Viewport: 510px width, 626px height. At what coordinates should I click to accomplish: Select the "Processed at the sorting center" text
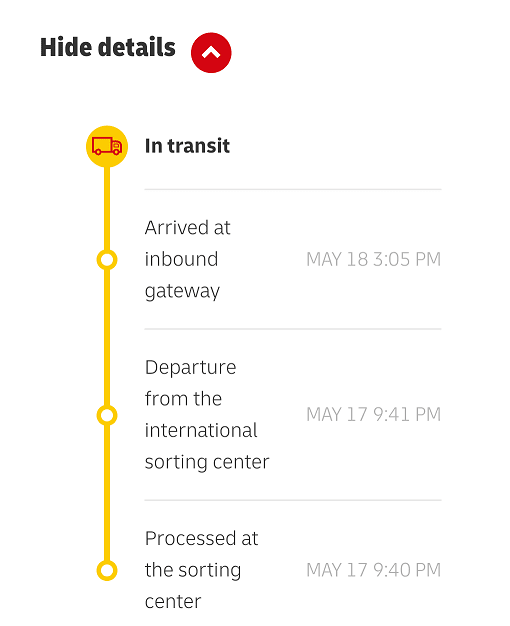coord(201,570)
